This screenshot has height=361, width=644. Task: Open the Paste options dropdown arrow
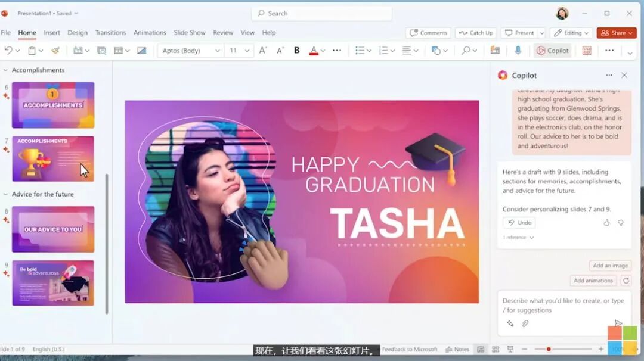[x=41, y=51]
